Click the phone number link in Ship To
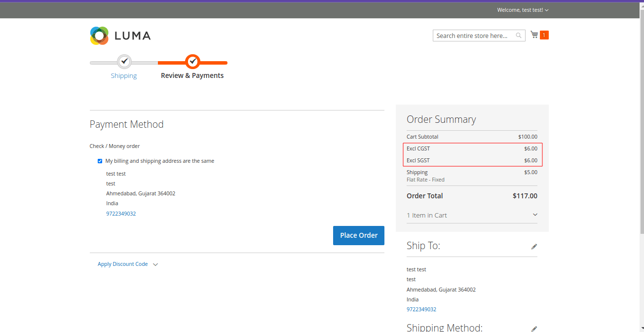 pos(421,309)
